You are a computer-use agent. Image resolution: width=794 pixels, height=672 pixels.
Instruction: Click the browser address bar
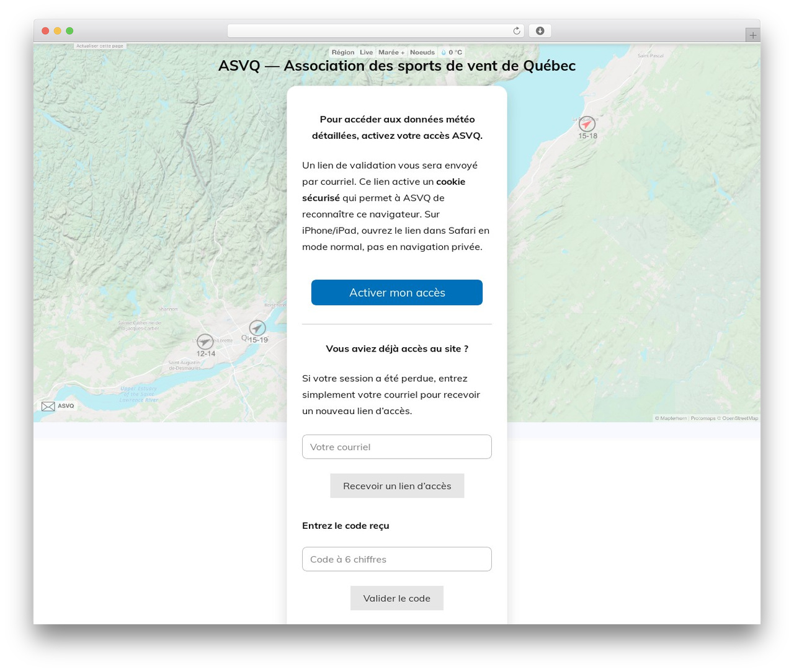[375, 31]
